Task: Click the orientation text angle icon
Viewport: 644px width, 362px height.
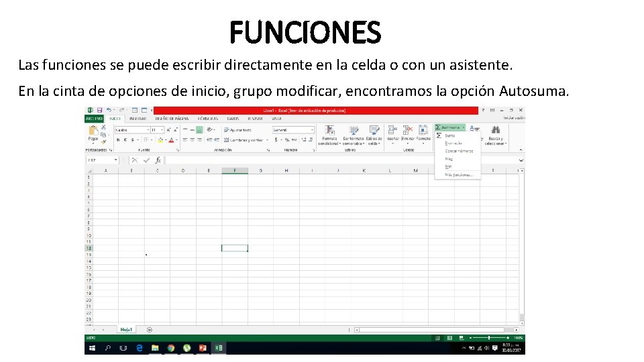Action: (x=210, y=129)
